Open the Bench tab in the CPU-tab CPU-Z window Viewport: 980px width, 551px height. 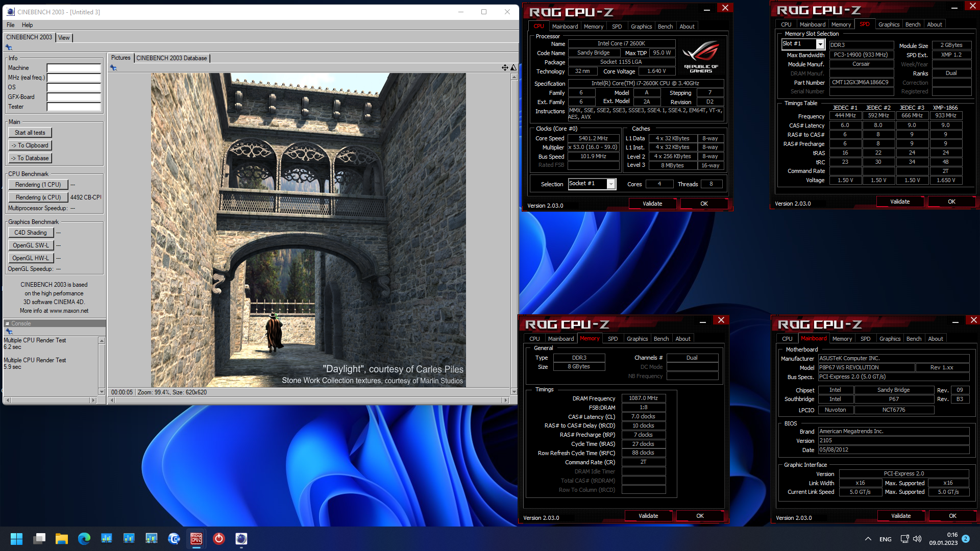[x=665, y=27]
